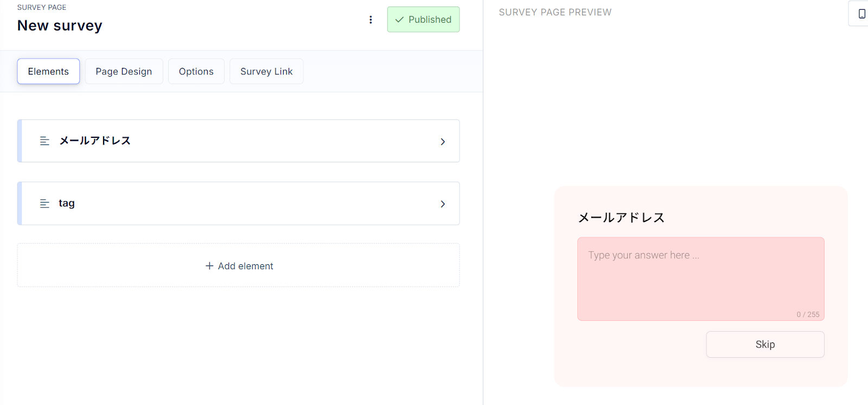Click the Type your answer here field
Screen dimensions: 868x405
click(700, 279)
